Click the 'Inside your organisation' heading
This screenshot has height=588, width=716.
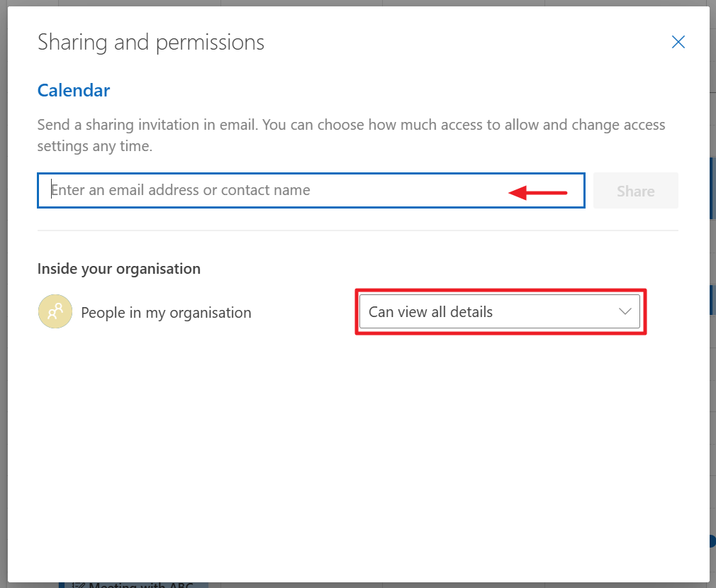click(x=118, y=269)
